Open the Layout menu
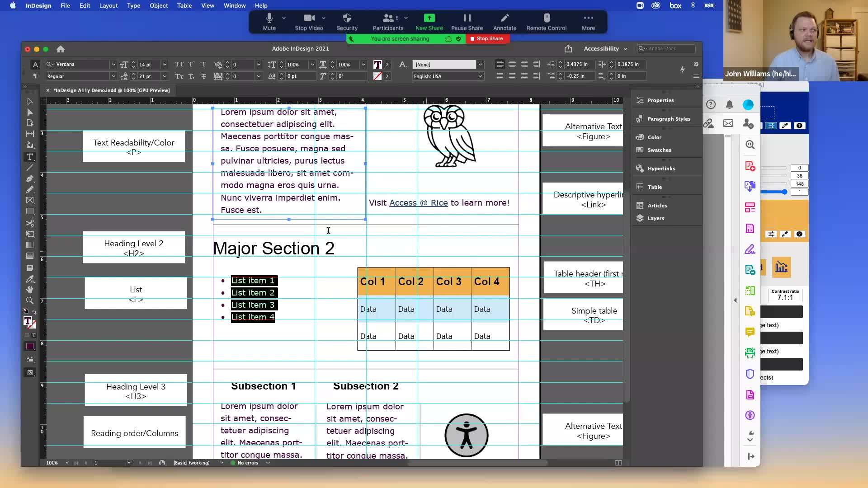868x488 pixels. coord(108,5)
